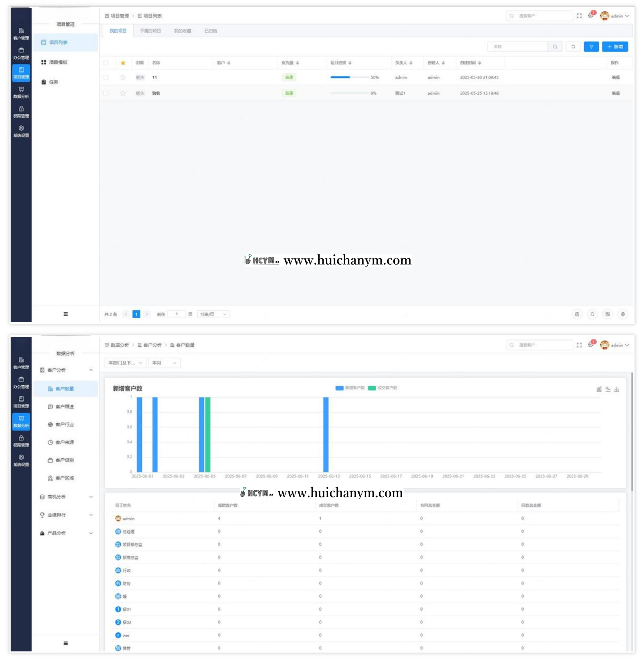Open 项目模板 from the project sidebar

(x=58, y=62)
